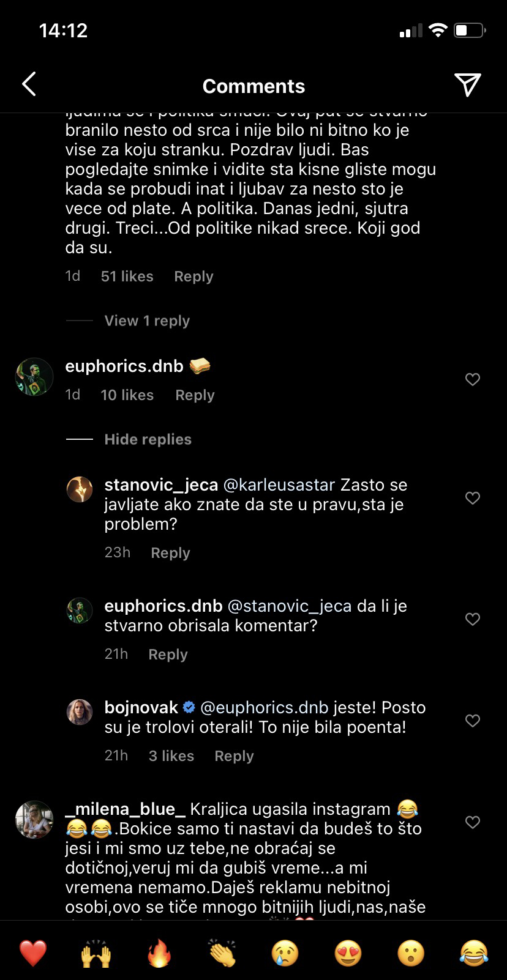The width and height of the screenshot is (507, 980).
Task: Insert the raised hands emoji reaction
Action: point(96,953)
